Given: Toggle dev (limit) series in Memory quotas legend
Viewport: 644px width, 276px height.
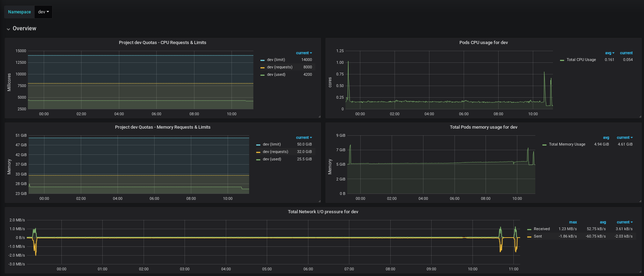Looking at the screenshot, I should 272,145.
